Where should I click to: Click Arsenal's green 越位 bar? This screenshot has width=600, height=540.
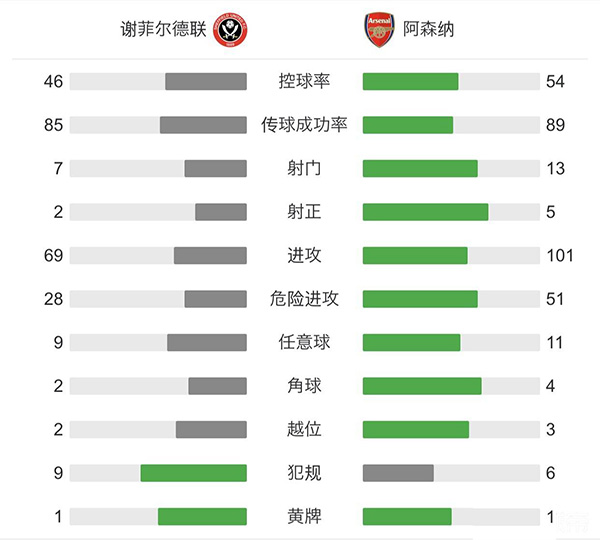[415, 429]
